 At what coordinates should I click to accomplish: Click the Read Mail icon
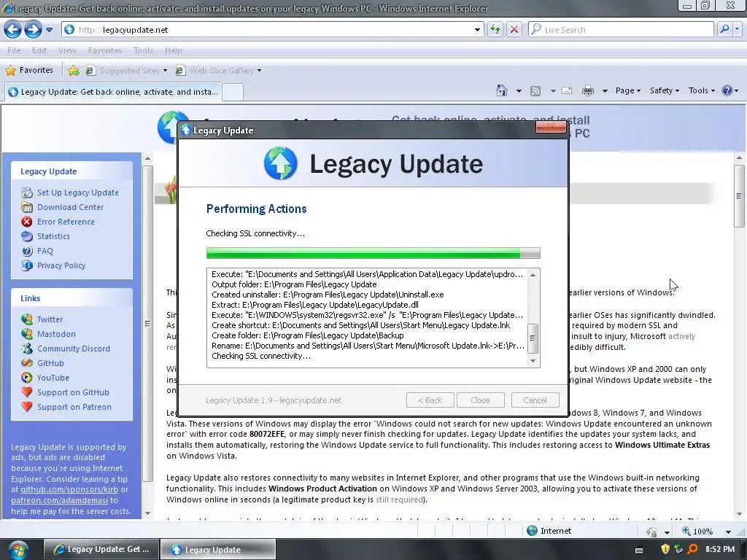(567, 90)
